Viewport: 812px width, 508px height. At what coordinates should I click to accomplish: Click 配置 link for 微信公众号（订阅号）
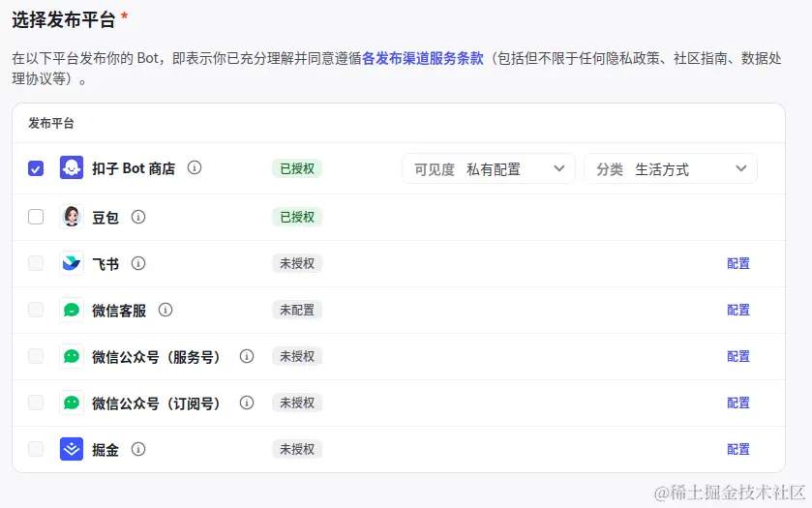pyautogui.click(x=737, y=403)
